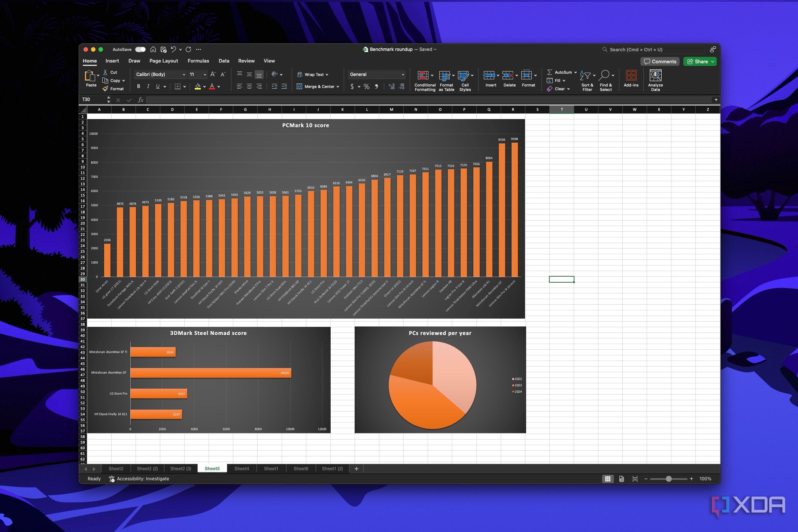Open the Share button dropdown arrow

click(x=713, y=61)
